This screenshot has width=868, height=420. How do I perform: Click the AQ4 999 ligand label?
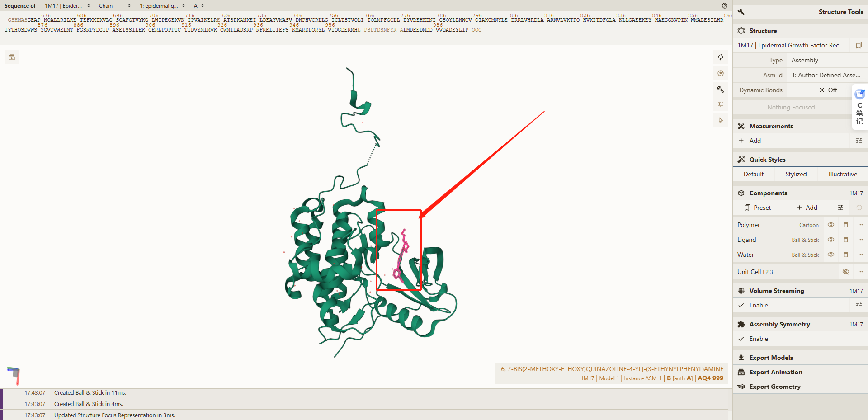710,378
